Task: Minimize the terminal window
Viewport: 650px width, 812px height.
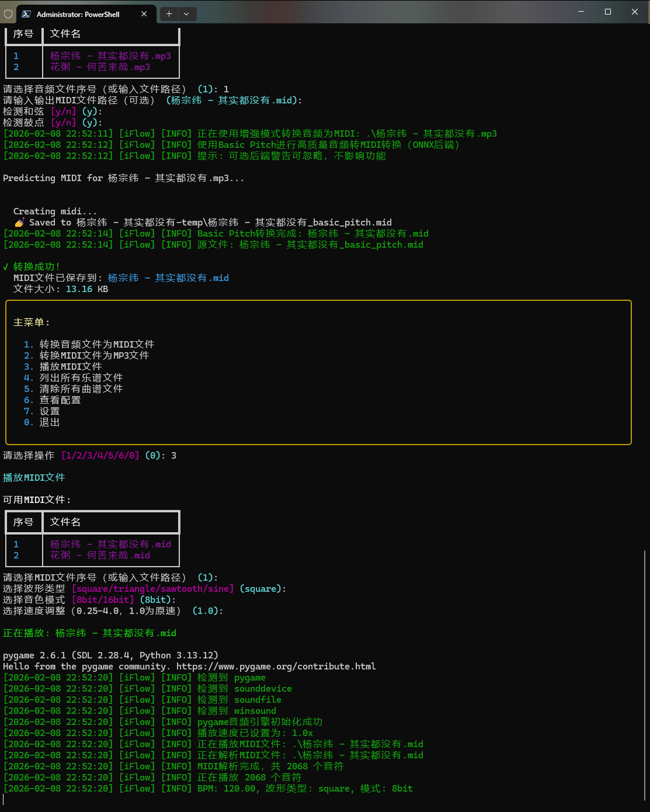Action: tap(581, 12)
